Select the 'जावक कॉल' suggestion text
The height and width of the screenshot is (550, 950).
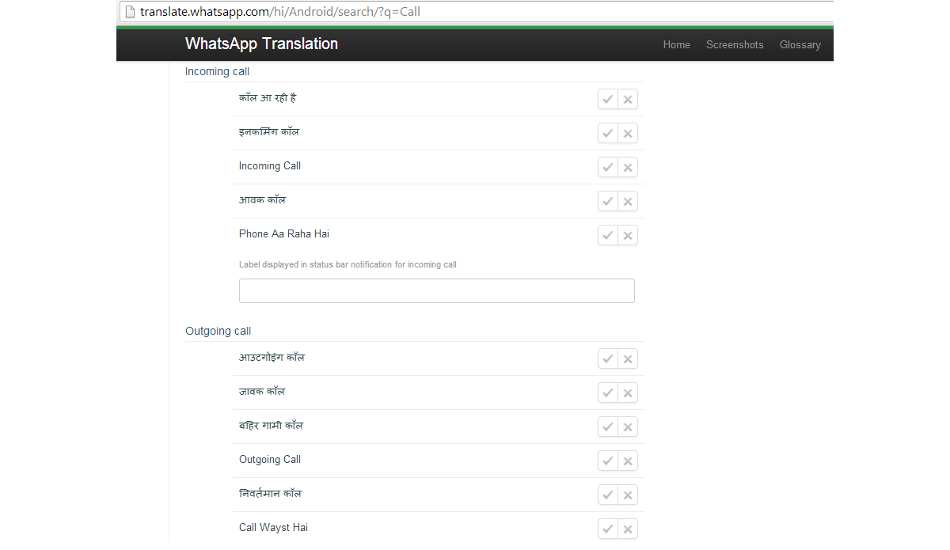pos(262,391)
